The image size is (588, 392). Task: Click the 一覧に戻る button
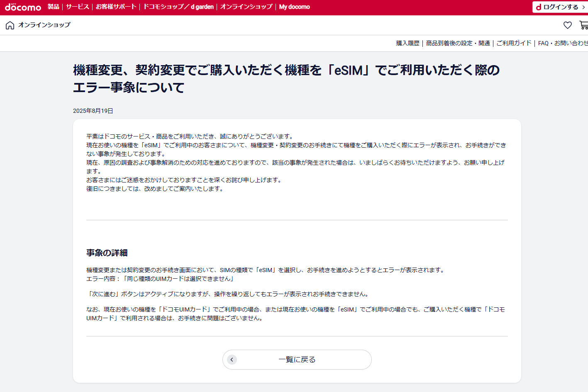(x=297, y=360)
